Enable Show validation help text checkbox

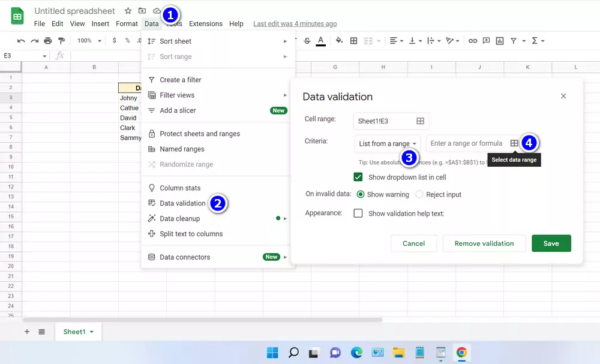click(358, 213)
